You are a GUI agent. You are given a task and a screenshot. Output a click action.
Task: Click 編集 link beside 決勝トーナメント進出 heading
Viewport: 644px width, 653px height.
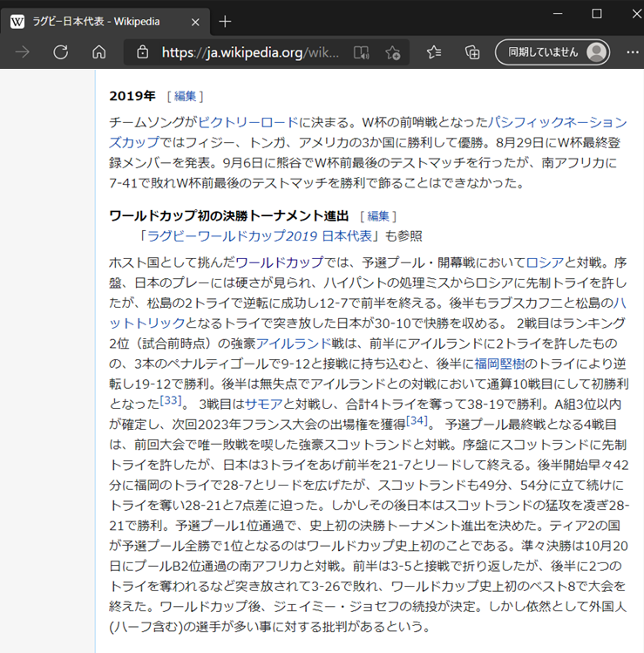coord(378,215)
